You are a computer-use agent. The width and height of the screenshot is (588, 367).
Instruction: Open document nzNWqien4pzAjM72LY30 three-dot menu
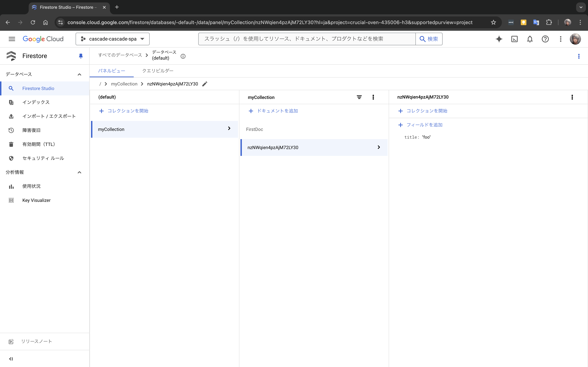point(572,97)
